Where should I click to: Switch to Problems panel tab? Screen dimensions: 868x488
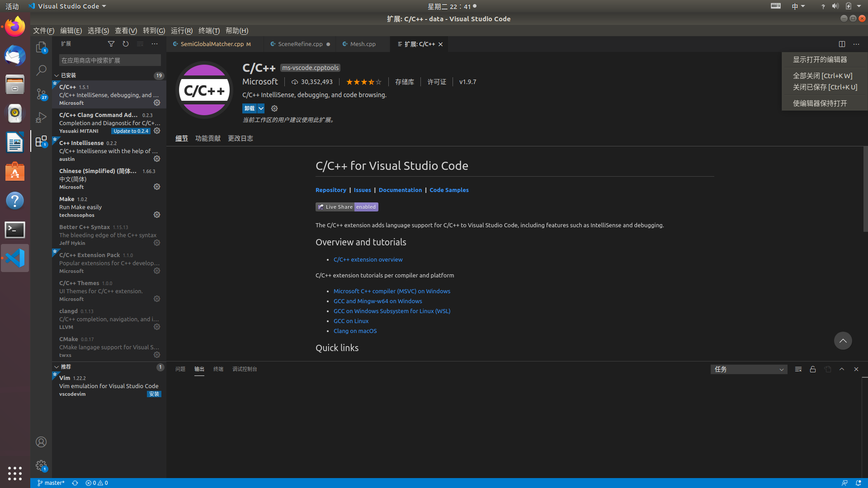tap(180, 369)
